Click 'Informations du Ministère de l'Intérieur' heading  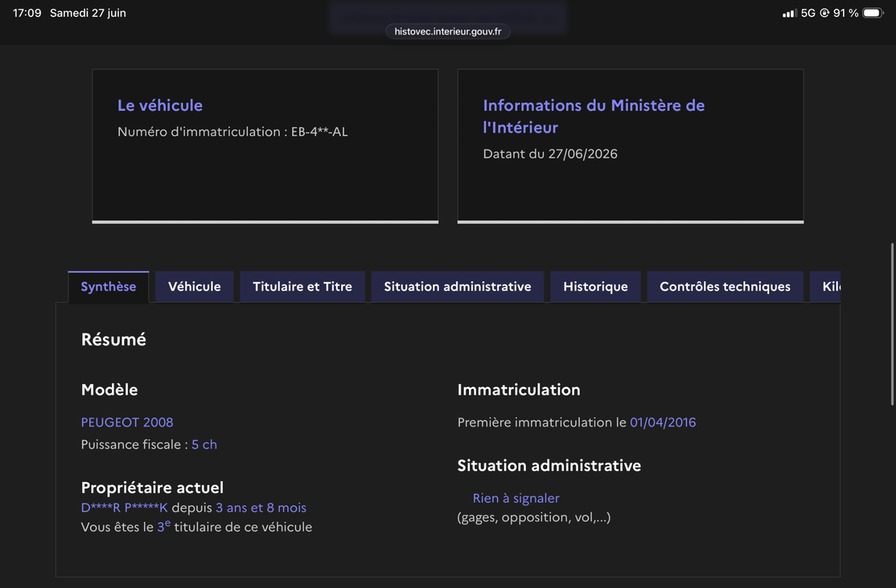pyautogui.click(x=594, y=116)
